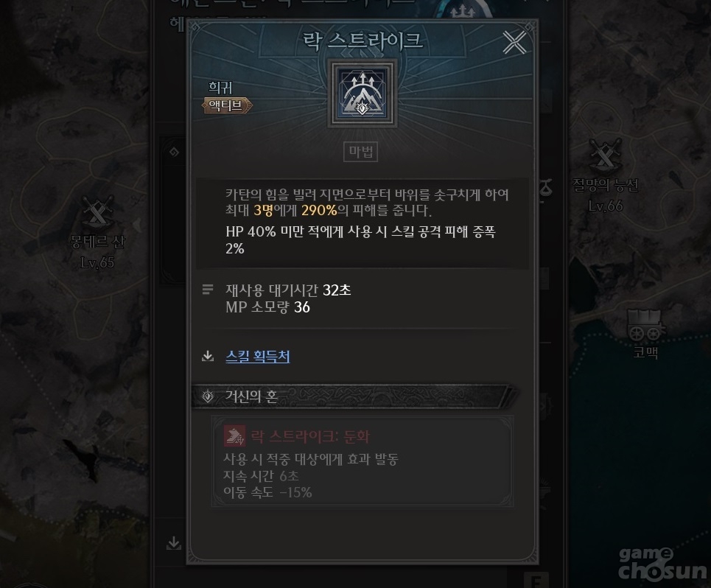
Task: Select the 액티브 skill type badge
Action: pyautogui.click(x=227, y=105)
